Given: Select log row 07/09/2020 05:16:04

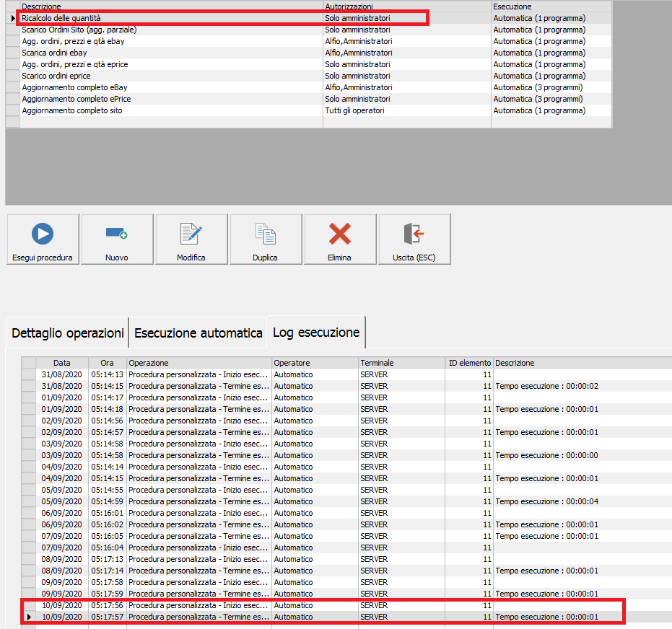Looking at the screenshot, I should point(347,547).
